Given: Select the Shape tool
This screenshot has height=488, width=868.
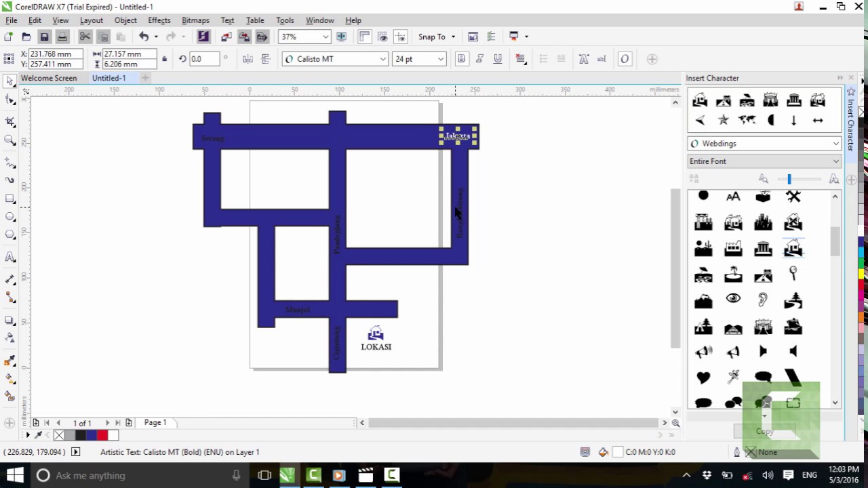Looking at the screenshot, I should 9,100.
